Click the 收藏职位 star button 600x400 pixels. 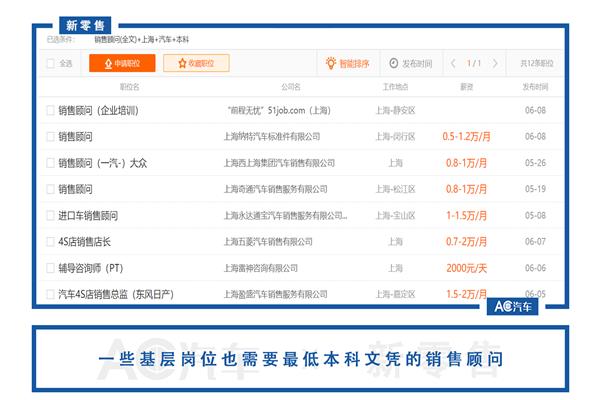coord(196,63)
